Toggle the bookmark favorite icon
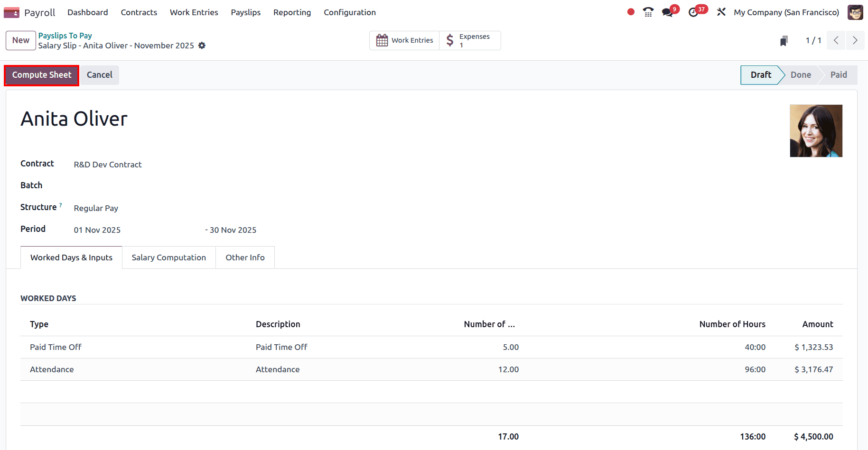This screenshot has width=868, height=450. pyautogui.click(x=784, y=40)
